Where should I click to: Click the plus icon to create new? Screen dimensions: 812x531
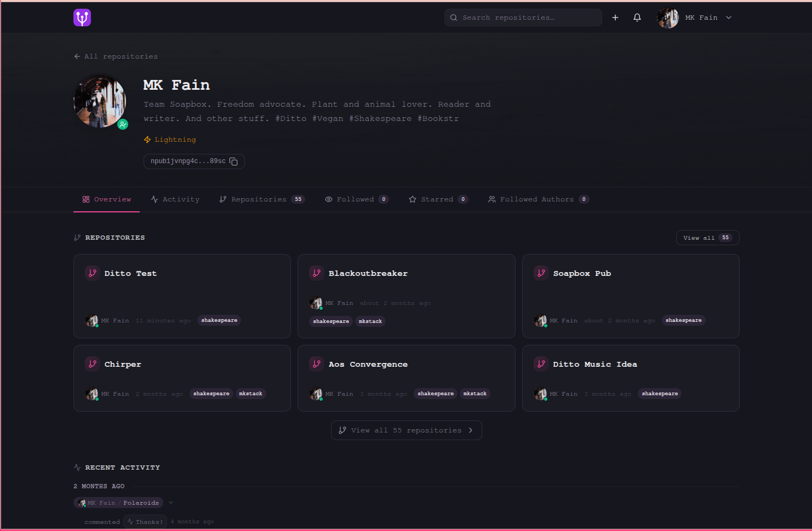615,18
